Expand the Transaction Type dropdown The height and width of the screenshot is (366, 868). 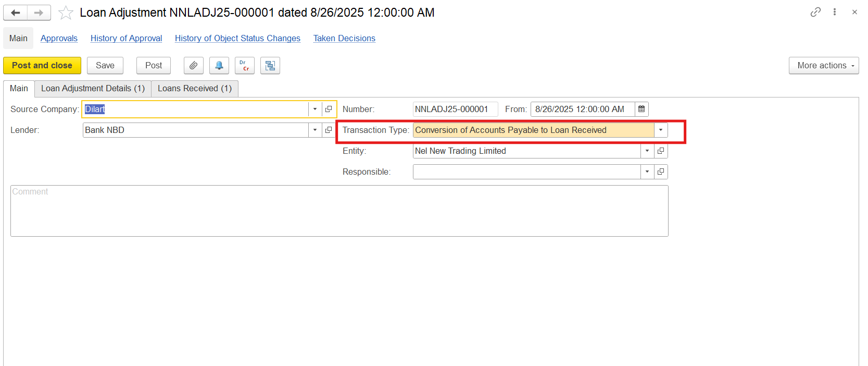pos(661,130)
